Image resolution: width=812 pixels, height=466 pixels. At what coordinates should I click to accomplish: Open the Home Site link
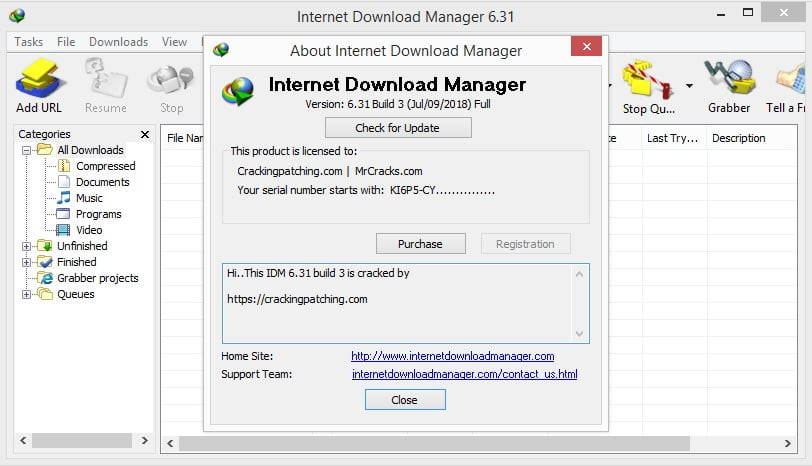click(453, 356)
